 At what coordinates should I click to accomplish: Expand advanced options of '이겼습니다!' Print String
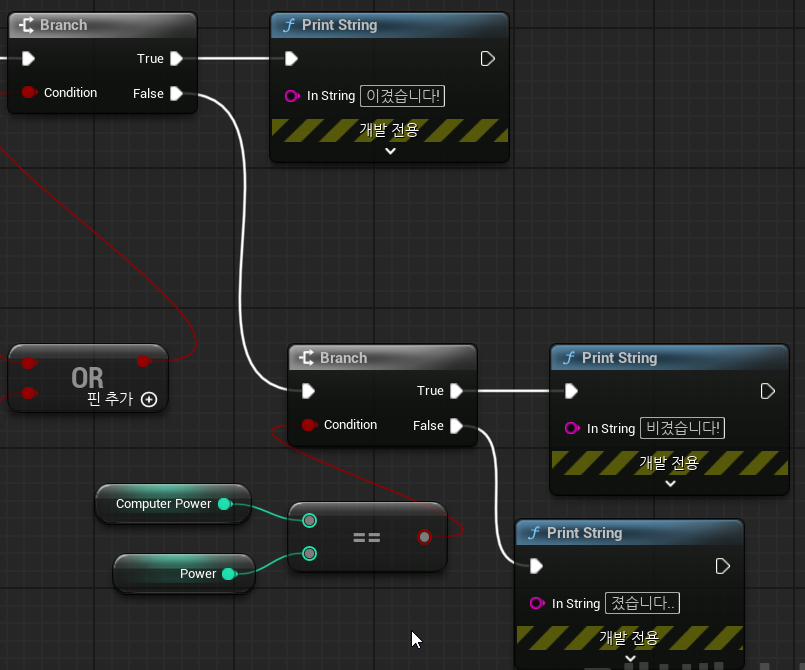click(x=390, y=151)
